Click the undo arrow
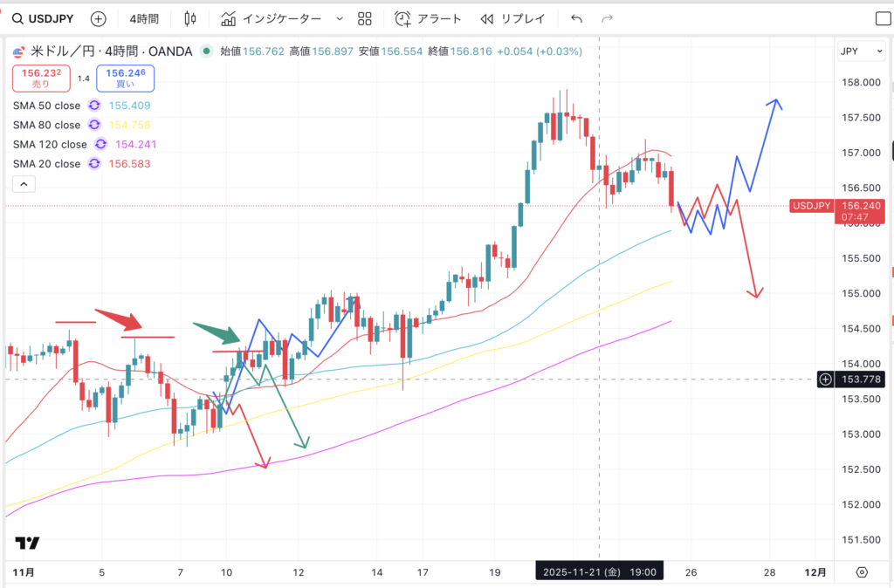Viewport: 894px width, 588px height. 576,18
